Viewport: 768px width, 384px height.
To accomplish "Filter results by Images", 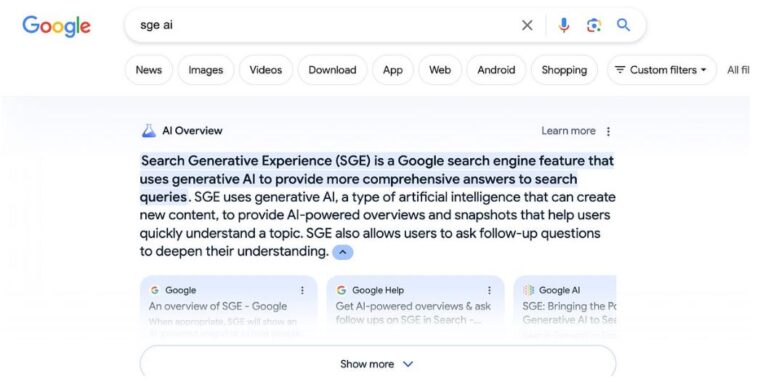I will pyautogui.click(x=206, y=70).
